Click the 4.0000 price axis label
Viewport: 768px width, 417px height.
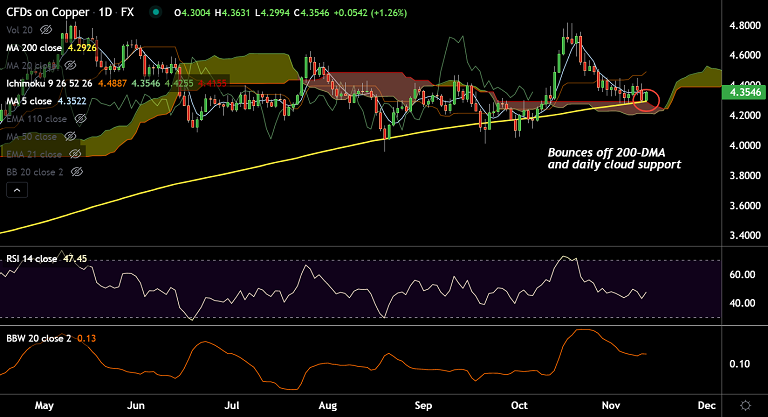tap(745, 146)
